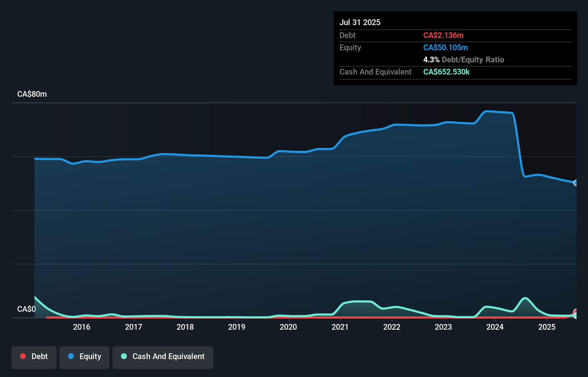Screen dimensions: 588x377
Task: Click the CA$80m axis label
Action: (x=32, y=94)
